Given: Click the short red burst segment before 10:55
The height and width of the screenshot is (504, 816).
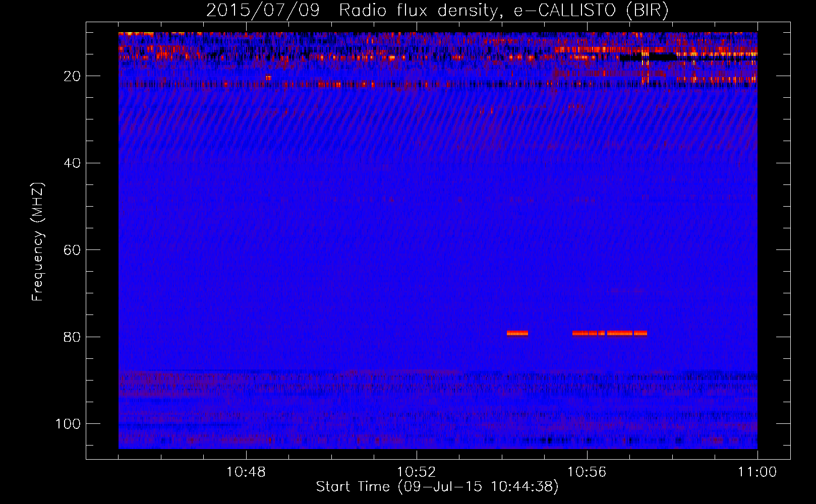Looking at the screenshot, I should 517,333.
